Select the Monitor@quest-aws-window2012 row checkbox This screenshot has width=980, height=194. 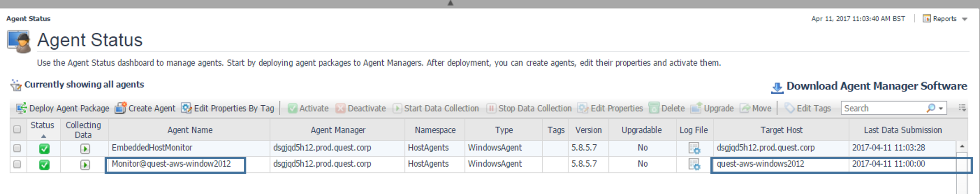click(x=17, y=164)
